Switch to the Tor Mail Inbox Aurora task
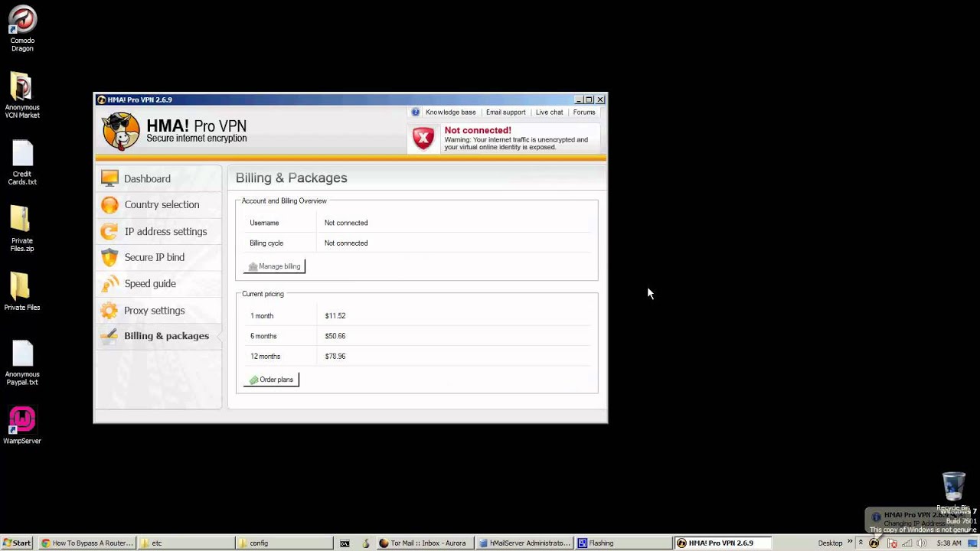The image size is (980, 551). click(424, 543)
